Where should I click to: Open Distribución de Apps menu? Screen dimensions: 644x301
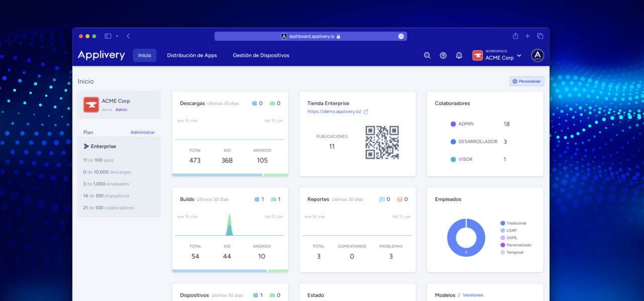[x=192, y=56]
